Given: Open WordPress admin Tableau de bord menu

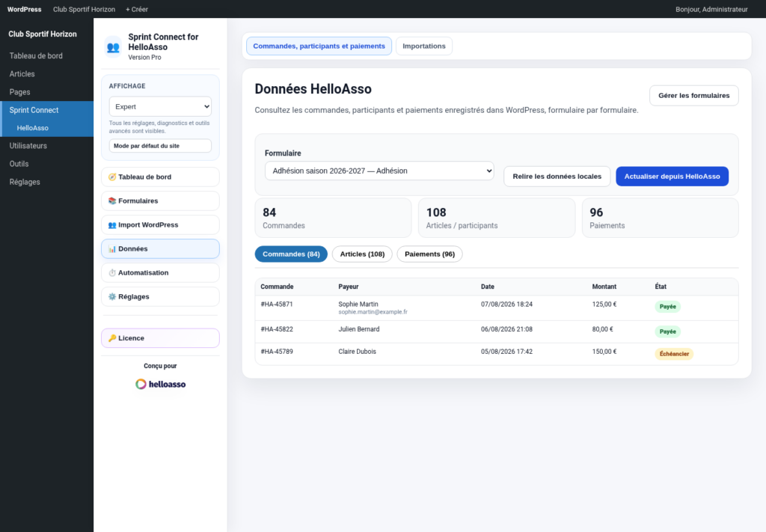Looking at the screenshot, I should coord(47,55).
